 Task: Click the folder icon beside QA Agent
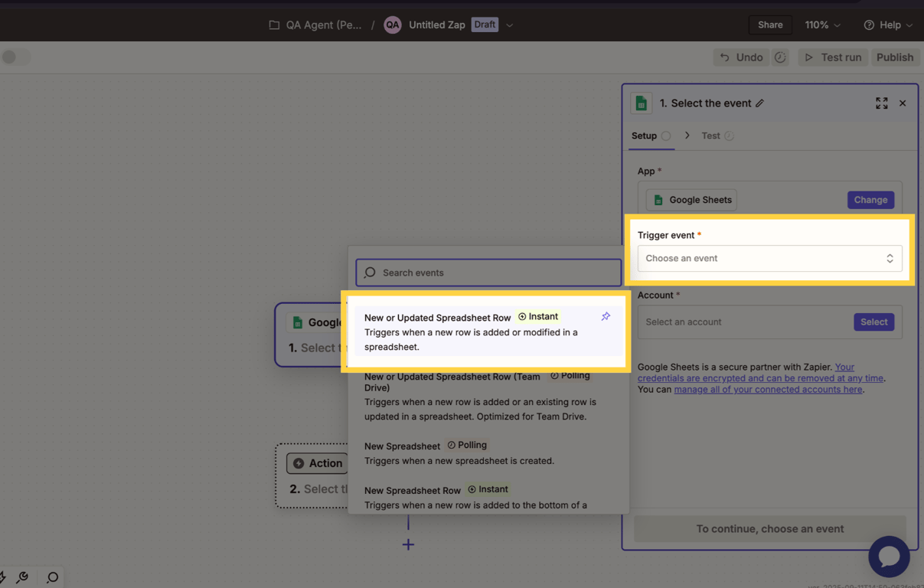pyautogui.click(x=274, y=25)
